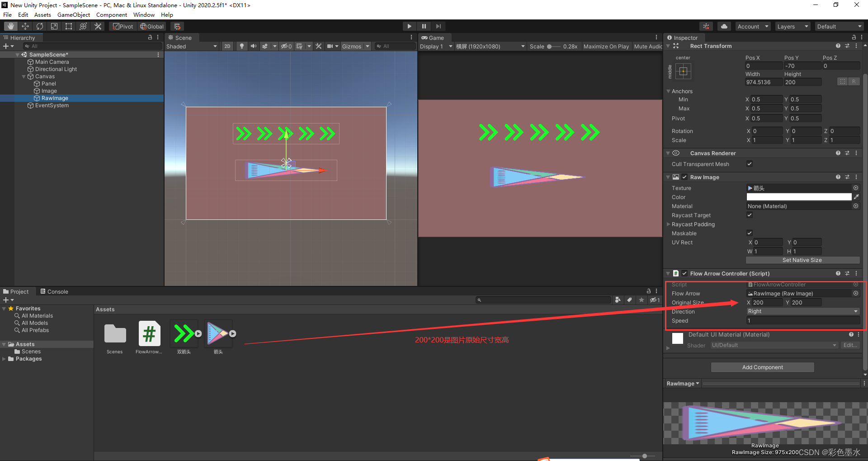The image size is (868, 461).
Task: Open the cloud services icon
Action: tap(724, 26)
